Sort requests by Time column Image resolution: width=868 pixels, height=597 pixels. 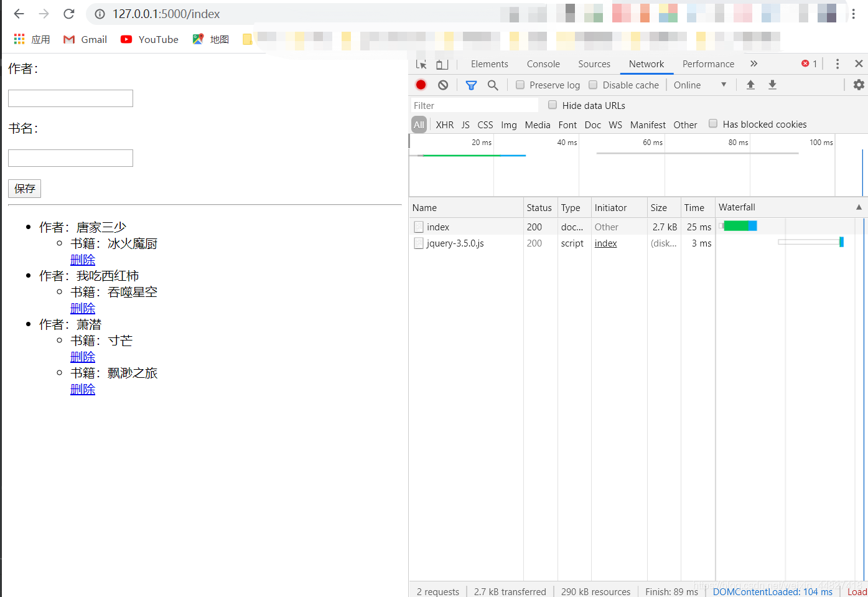698,207
